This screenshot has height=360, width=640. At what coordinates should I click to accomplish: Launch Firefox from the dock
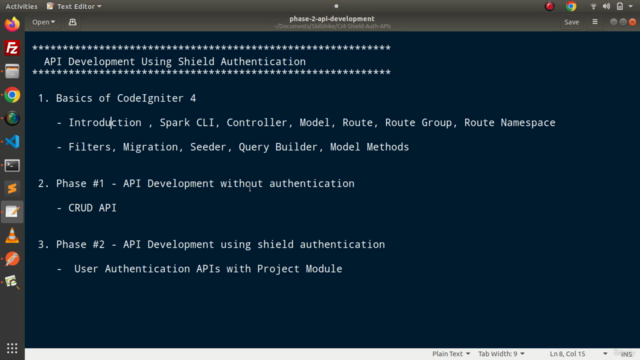pos(12,24)
